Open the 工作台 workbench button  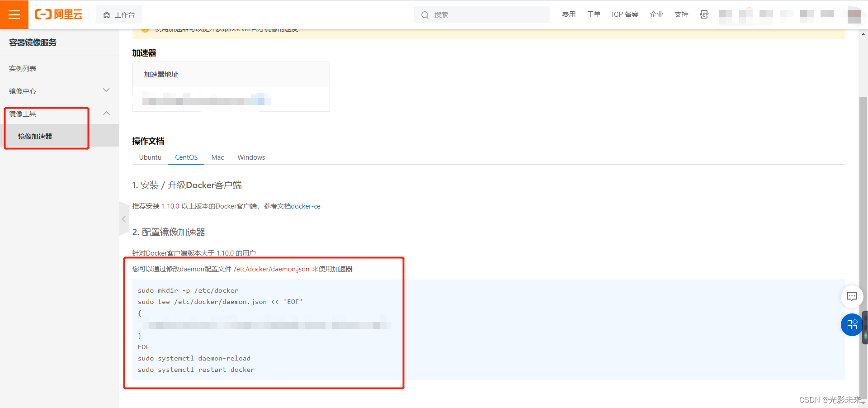click(x=119, y=14)
